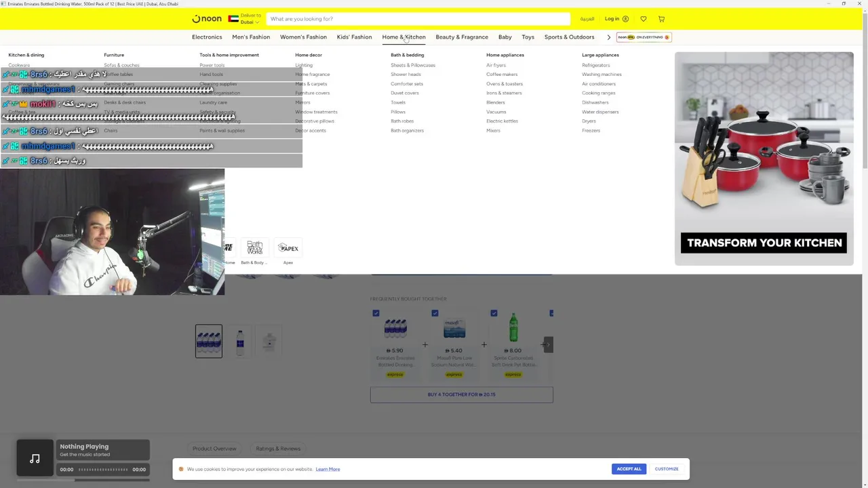Open Refrigerators link
Viewport: 868px width, 488px height.
596,65
